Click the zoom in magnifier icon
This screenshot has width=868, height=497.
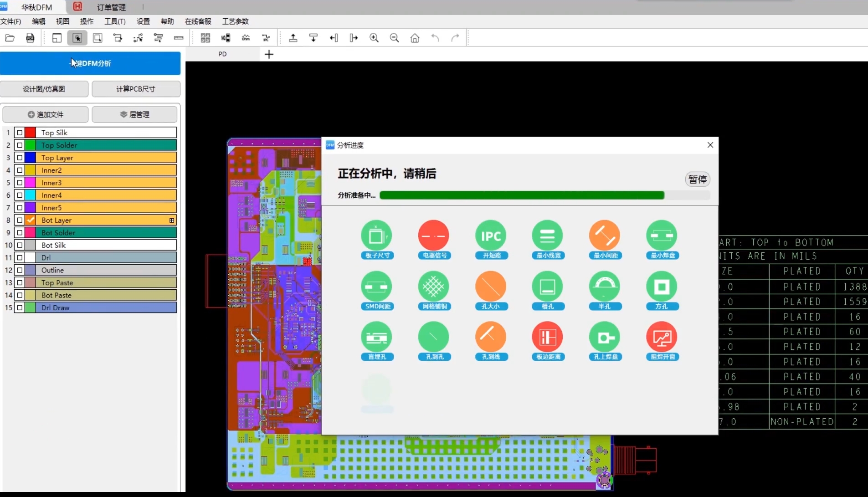(374, 38)
